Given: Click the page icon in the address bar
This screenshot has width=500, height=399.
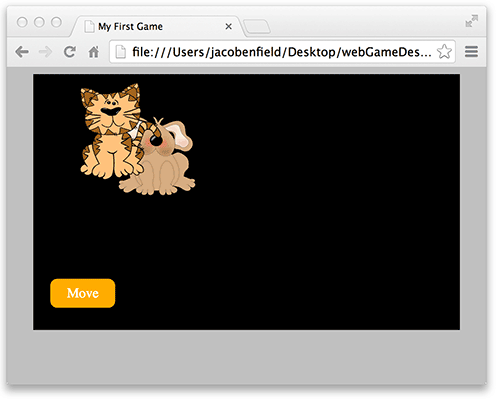Looking at the screenshot, I should pyautogui.click(x=120, y=52).
